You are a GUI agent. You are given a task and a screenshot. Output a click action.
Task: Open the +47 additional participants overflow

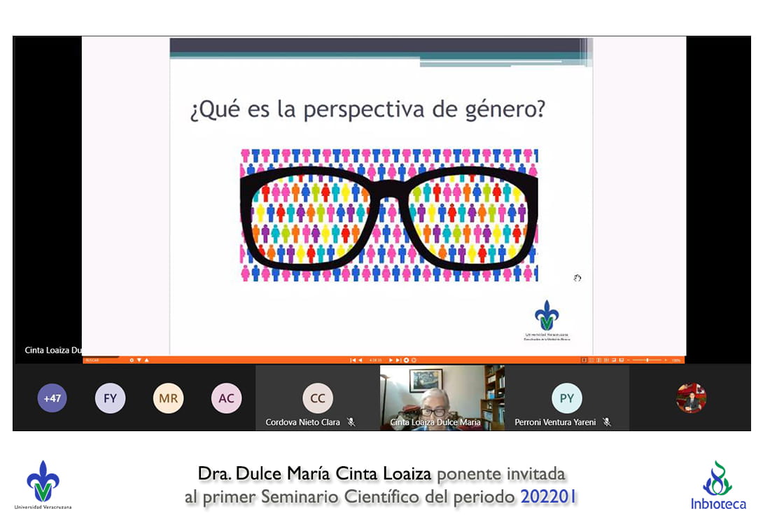point(52,399)
